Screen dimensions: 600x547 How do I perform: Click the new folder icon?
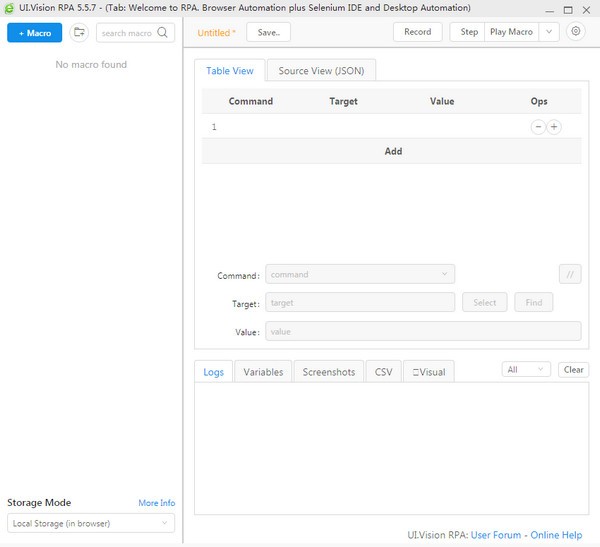79,32
